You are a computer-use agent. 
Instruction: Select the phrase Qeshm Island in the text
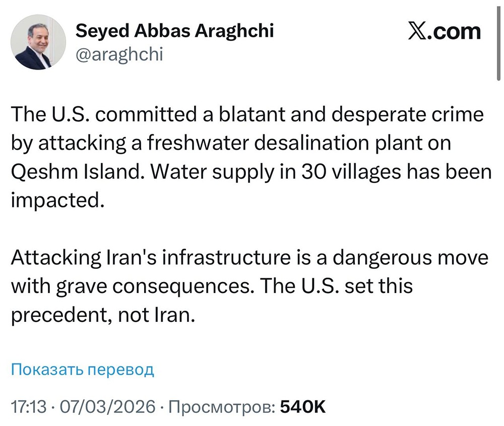pyautogui.click(x=72, y=172)
